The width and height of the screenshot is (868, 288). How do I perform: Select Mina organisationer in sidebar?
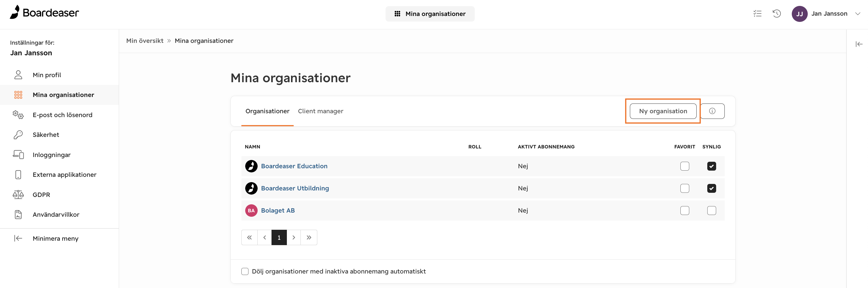point(59,95)
